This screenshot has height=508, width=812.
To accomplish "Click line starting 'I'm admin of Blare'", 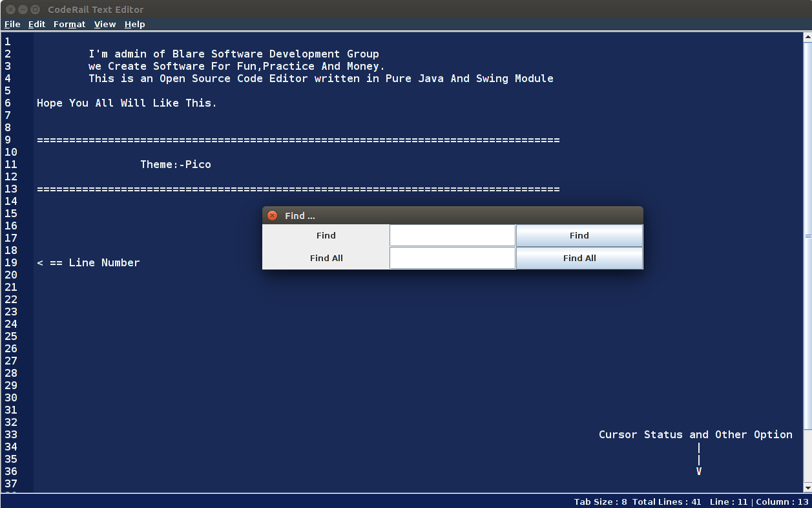I will pyautogui.click(x=234, y=54).
